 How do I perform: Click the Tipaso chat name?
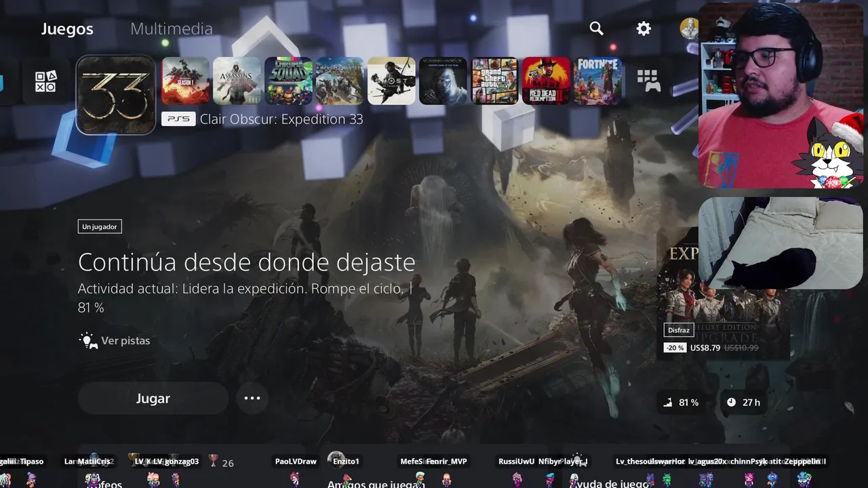(x=32, y=462)
